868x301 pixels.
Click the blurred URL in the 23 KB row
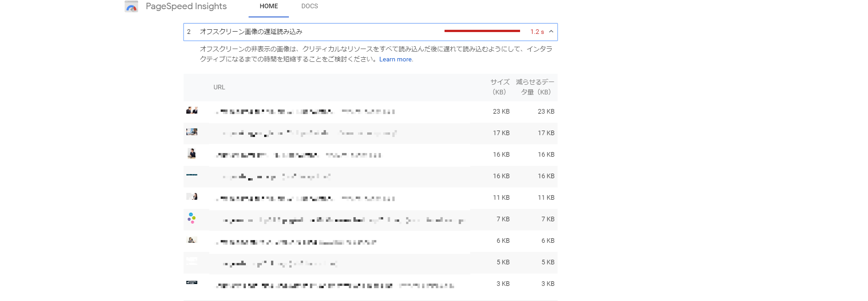305,111
